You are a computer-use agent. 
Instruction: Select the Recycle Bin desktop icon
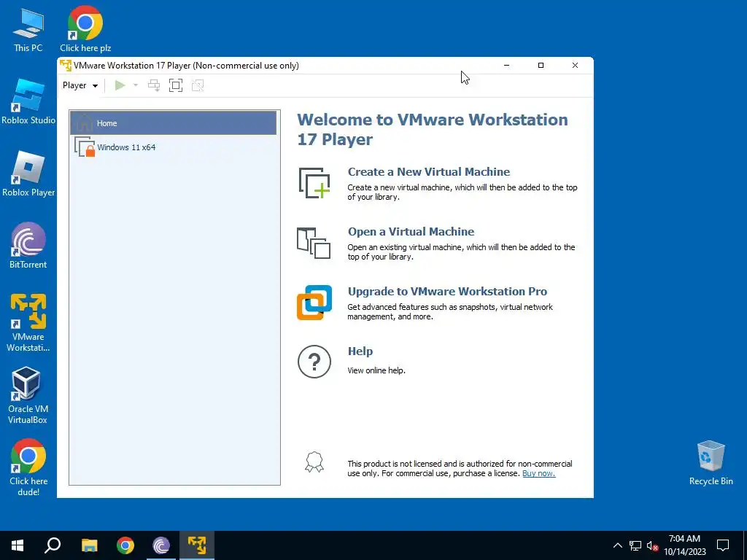(x=711, y=463)
